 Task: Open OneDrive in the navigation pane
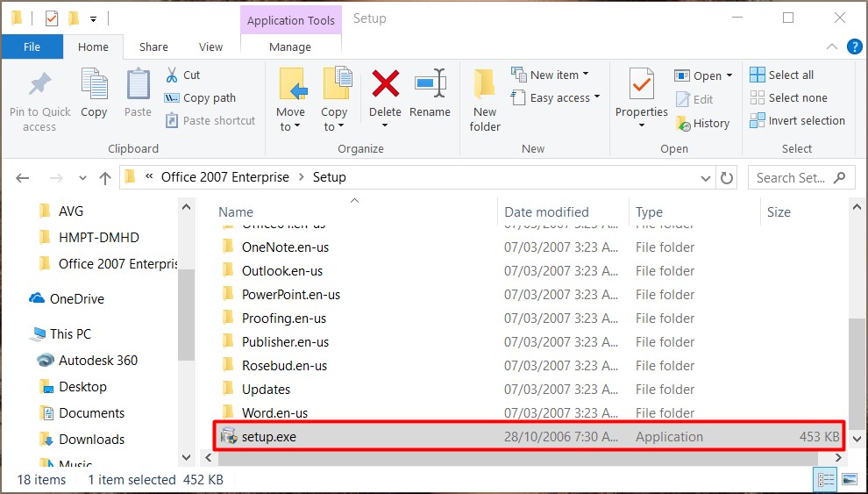pos(67,299)
